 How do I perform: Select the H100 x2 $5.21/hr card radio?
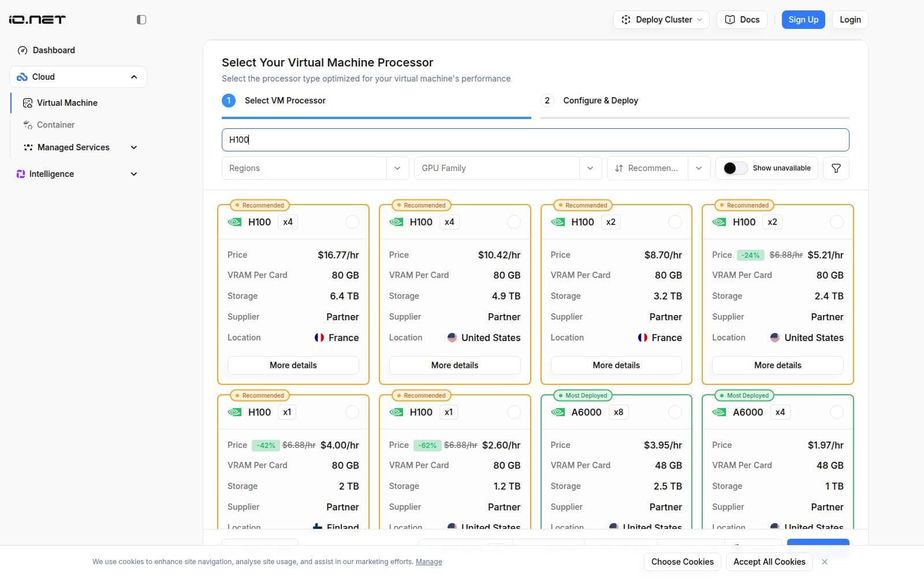[x=836, y=222]
